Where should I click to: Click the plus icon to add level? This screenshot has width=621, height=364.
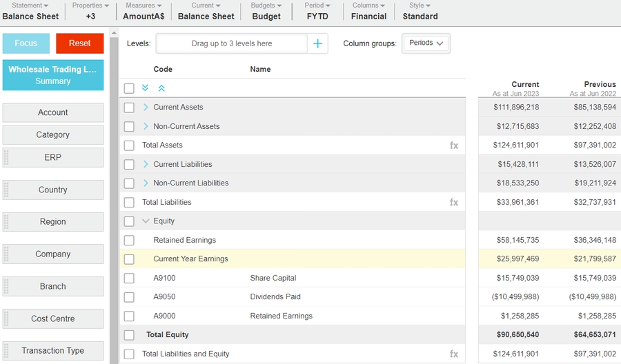coord(317,43)
